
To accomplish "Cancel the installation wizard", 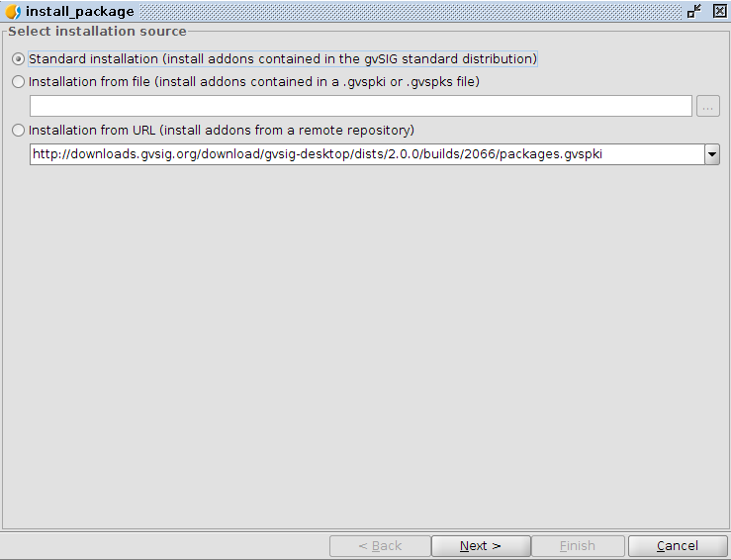I will click(678, 546).
